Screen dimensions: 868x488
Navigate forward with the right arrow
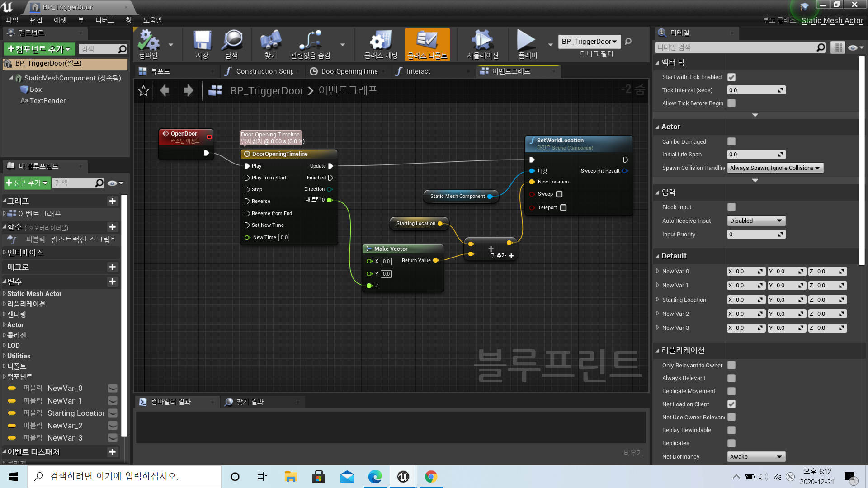pos(188,90)
